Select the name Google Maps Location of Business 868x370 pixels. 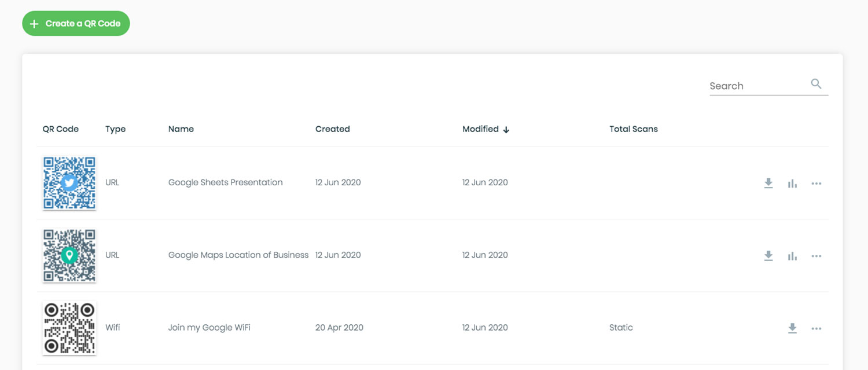[x=238, y=255]
